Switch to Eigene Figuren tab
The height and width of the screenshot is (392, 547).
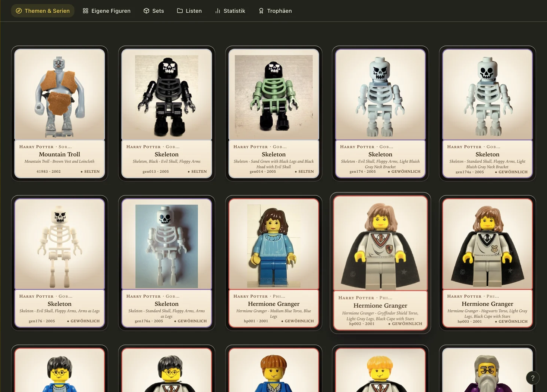107,11
